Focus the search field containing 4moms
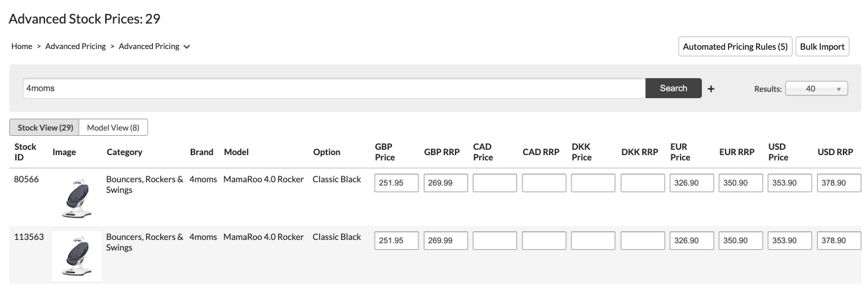Screen dimensions: 868x287 tap(334, 88)
